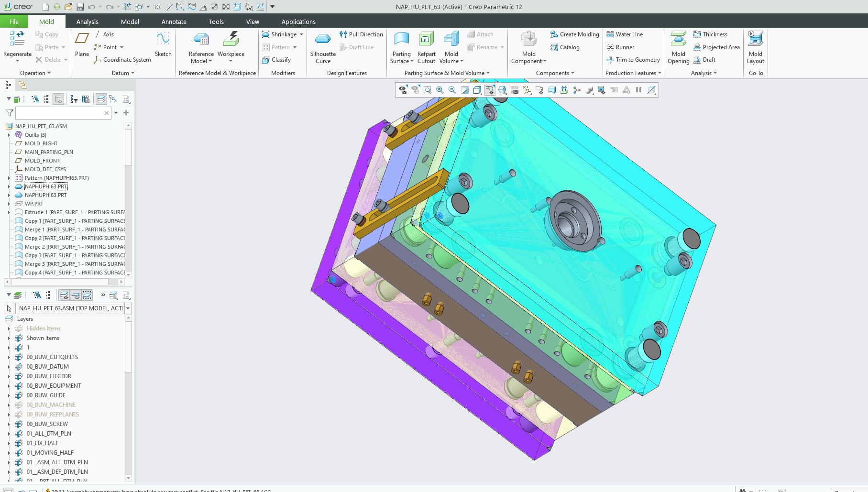Viewport: 868px width, 492px height.
Task: Click Zoom In in graphics toolbar
Action: [439, 90]
